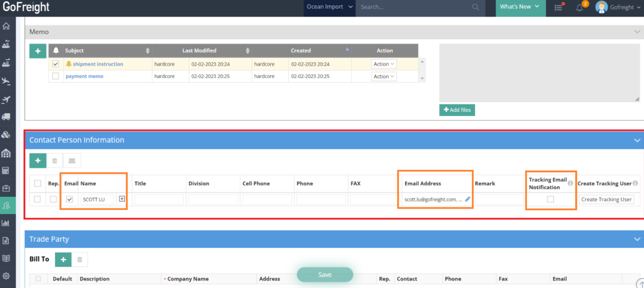Open the Ocean Import dropdown
The image size is (644, 288).
point(330,7)
